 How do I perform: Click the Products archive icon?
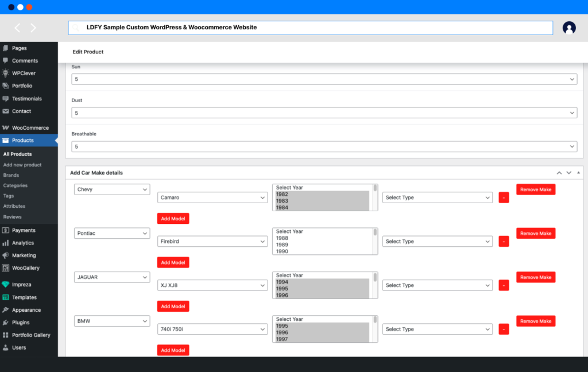[6, 140]
